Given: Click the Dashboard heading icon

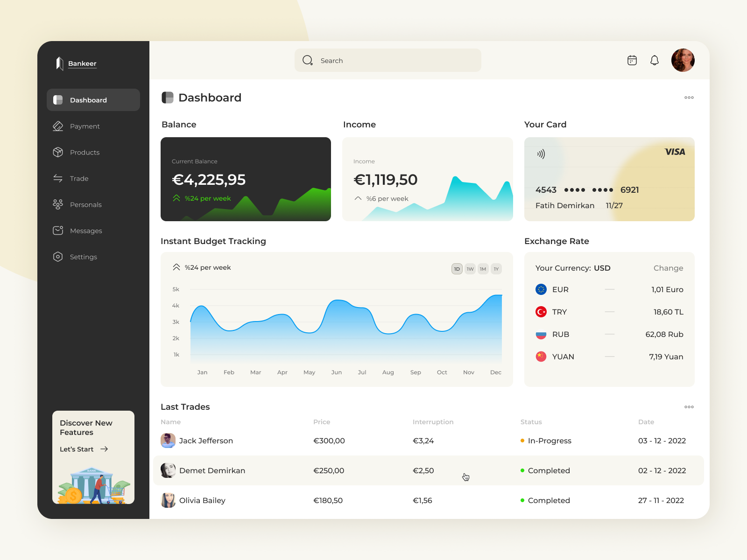Looking at the screenshot, I should coord(168,98).
